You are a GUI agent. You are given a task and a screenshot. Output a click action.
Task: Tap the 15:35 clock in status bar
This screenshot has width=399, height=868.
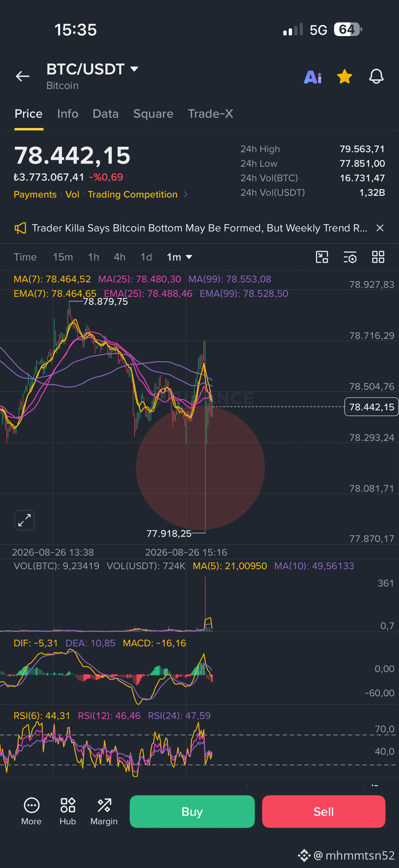(x=75, y=30)
